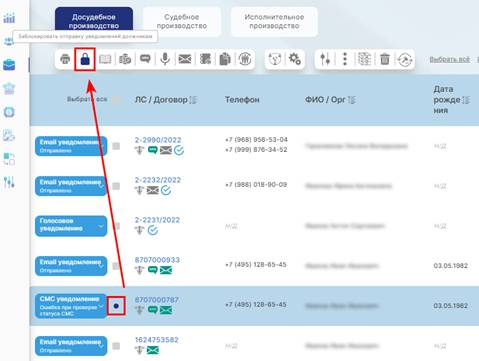Click the speech bubble SMS toolbar icon
The height and width of the screenshot is (361, 479).
pyautogui.click(x=145, y=59)
